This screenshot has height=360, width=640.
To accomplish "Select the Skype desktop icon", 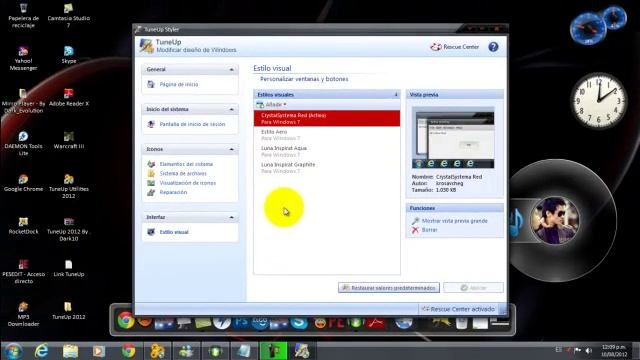I will pos(69,55).
